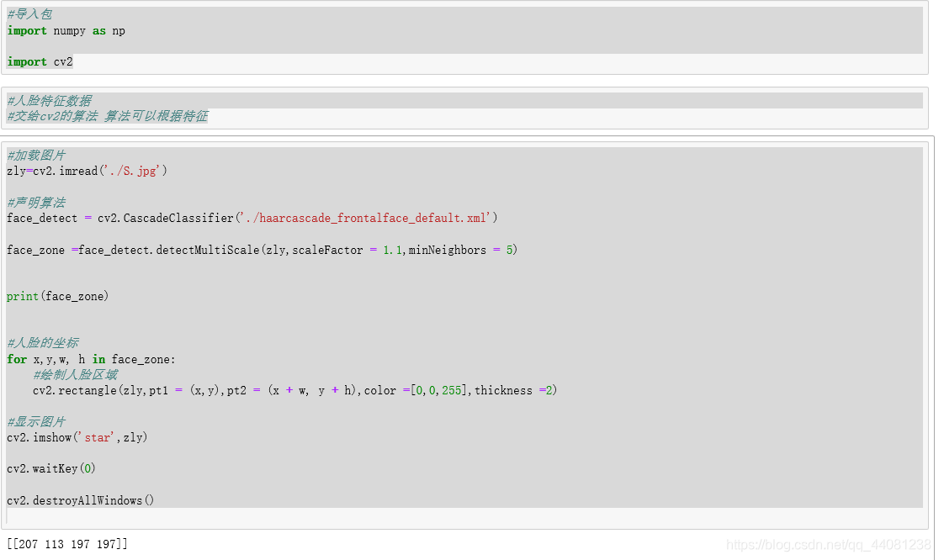
Task: Click the comment '#人脸特征数据'
Action: [x=49, y=101]
